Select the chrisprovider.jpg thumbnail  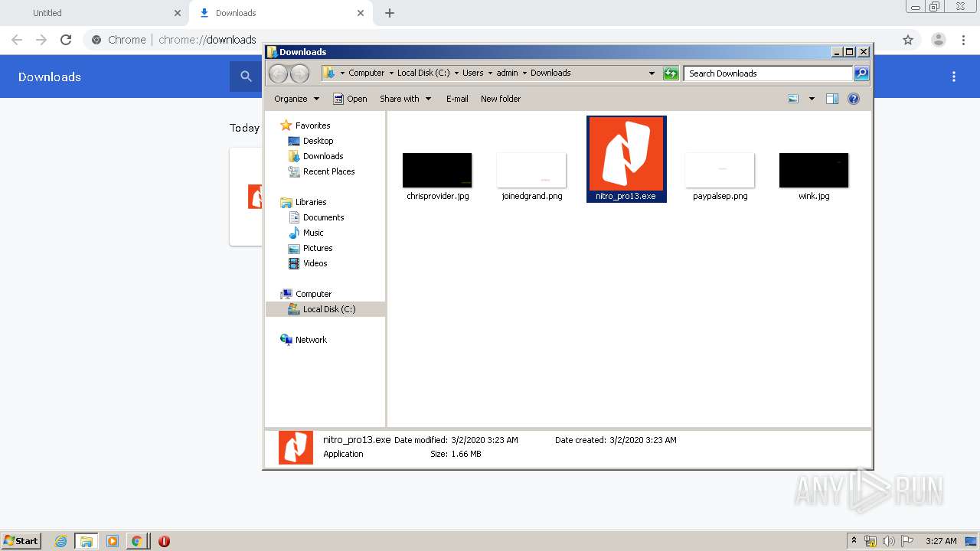[x=437, y=170]
